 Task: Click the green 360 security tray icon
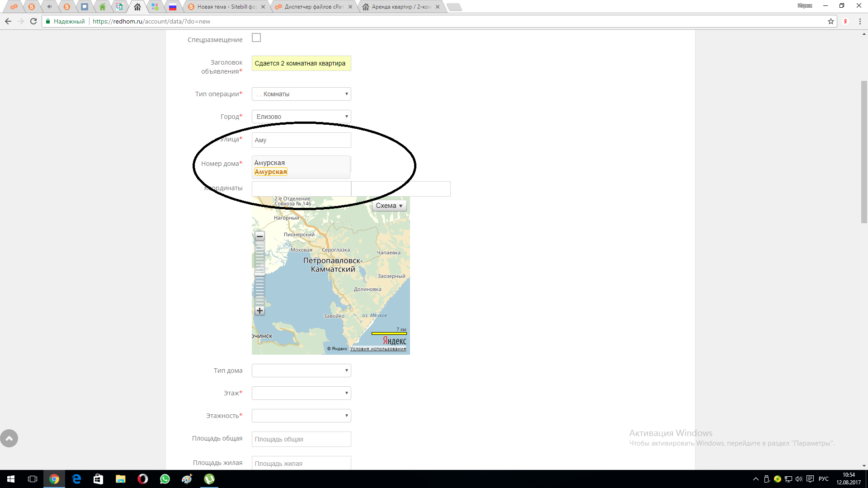pos(778,479)
